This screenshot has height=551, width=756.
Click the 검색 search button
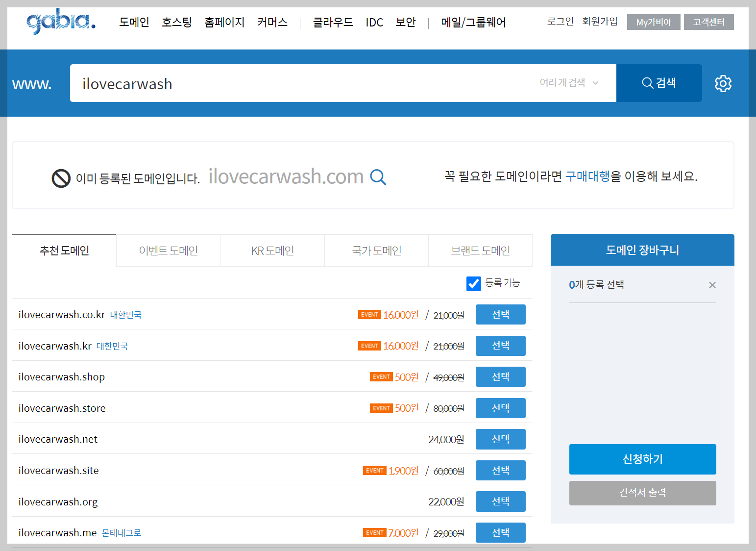[x=659, y=83]
